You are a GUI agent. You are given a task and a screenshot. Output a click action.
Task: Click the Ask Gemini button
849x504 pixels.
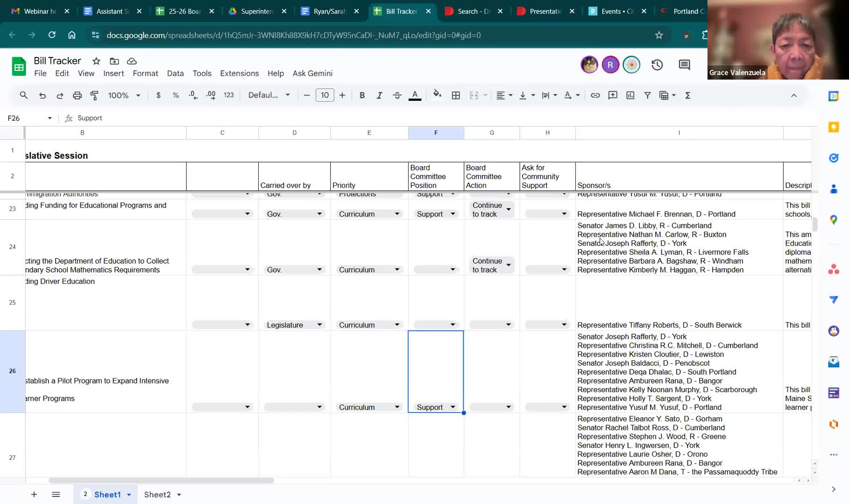coord(312,73)
